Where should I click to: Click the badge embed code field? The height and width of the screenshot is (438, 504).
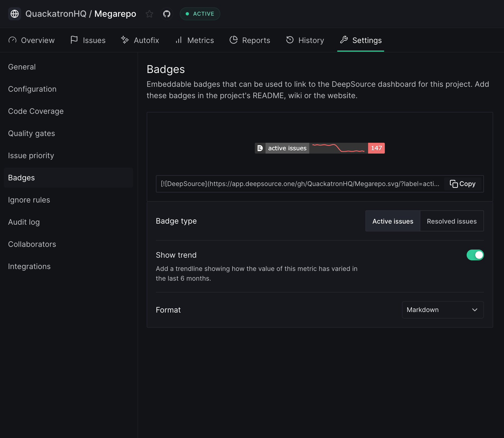pos(300,184)
